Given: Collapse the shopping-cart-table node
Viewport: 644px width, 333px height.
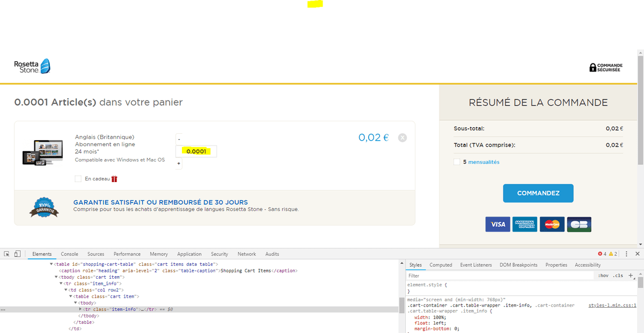Looking at the screenshot, I should (52, 264).
